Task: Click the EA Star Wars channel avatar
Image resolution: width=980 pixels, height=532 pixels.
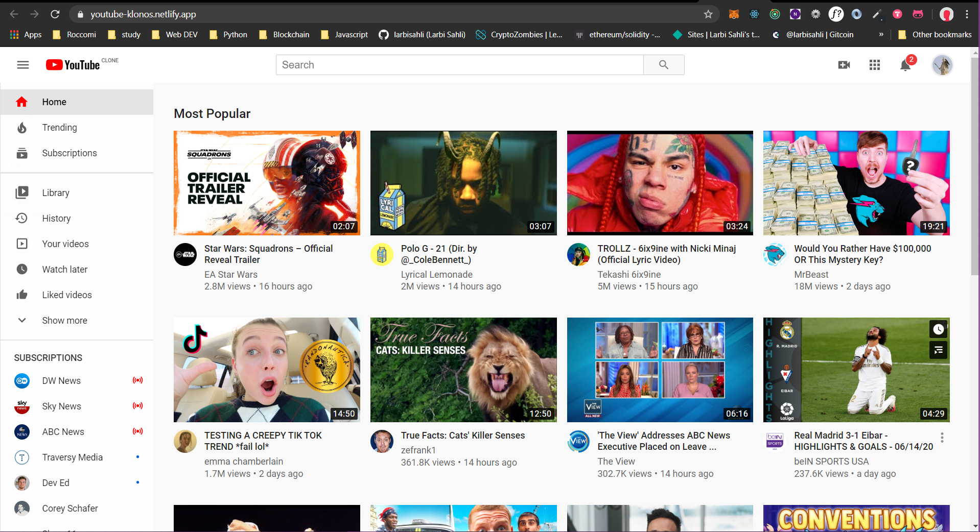Action: point(185,254)
